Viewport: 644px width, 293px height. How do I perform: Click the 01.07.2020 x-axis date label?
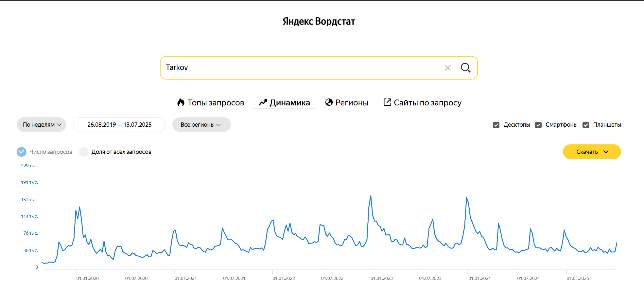coord(136,278)
